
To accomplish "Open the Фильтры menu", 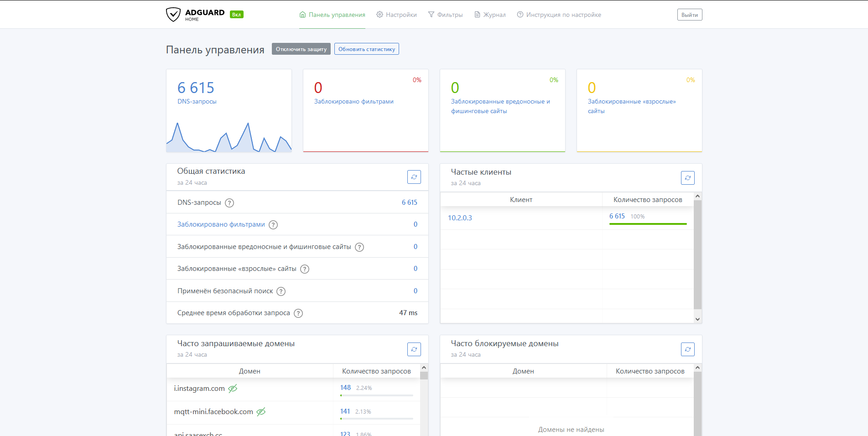I will tap(445, 15).
